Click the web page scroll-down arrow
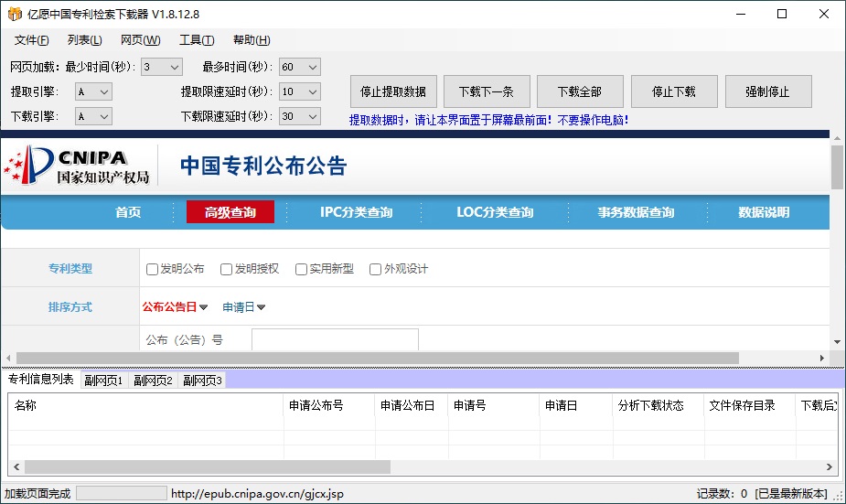 (x=837, y=341)
